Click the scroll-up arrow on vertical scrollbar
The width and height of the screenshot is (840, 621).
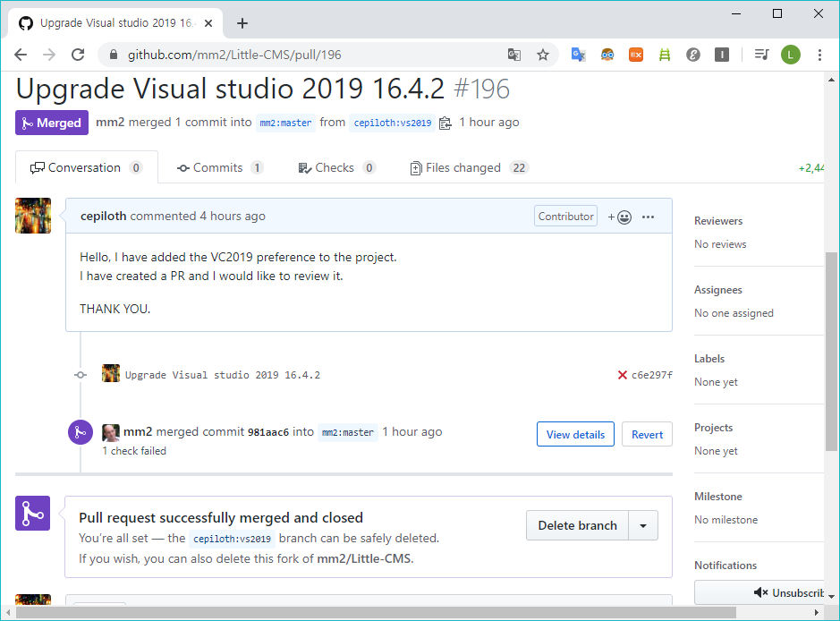pyautogui.click(x=831, y=80)
